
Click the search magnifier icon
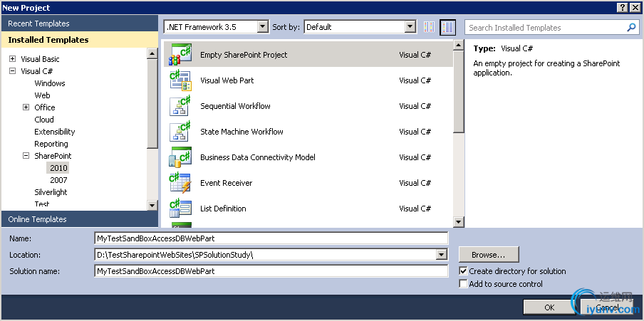click(631, 28)
